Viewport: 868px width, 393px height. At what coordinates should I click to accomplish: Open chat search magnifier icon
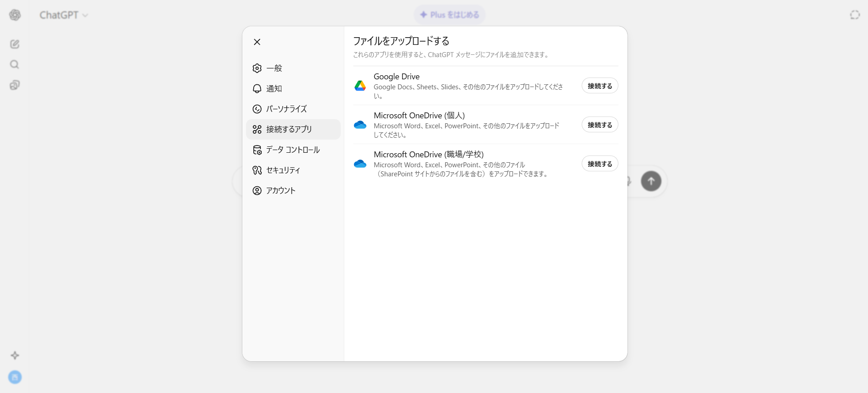[15, 64]
